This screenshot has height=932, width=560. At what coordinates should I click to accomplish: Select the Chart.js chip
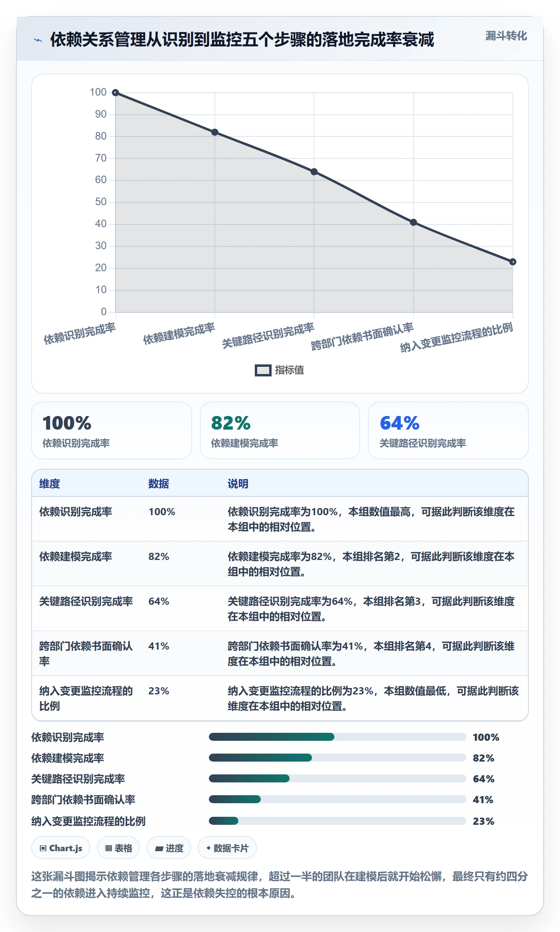(61, 848)
